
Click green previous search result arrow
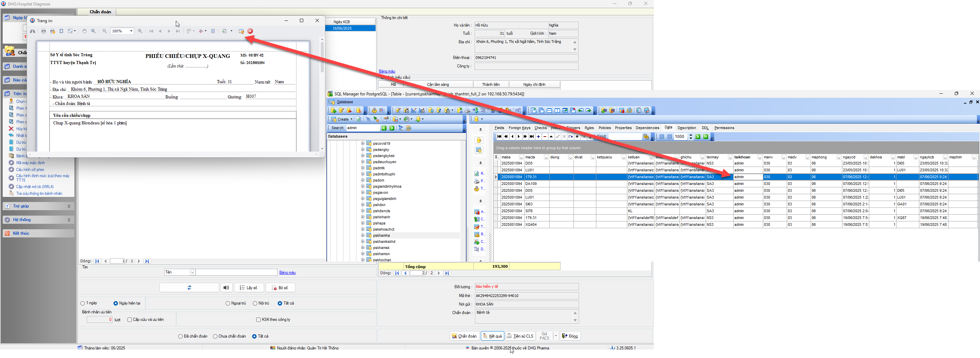pyautogui.click(x=384, y=128)
